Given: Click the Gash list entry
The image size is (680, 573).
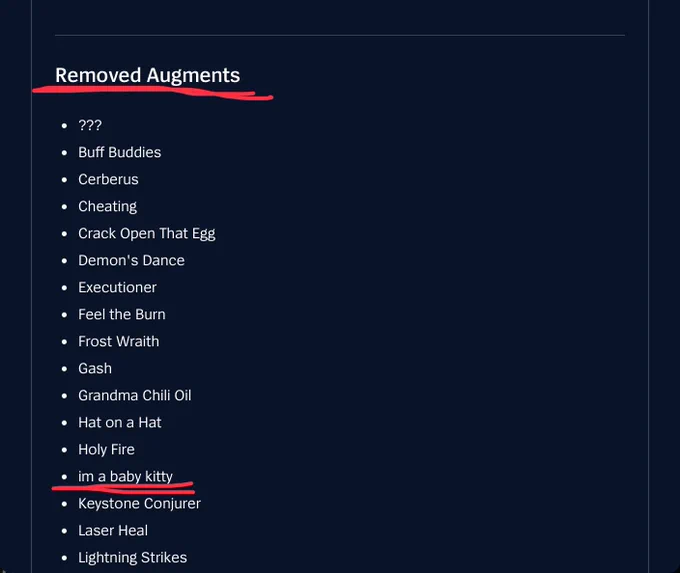Looking at the screenshot, I should (95, 368).
